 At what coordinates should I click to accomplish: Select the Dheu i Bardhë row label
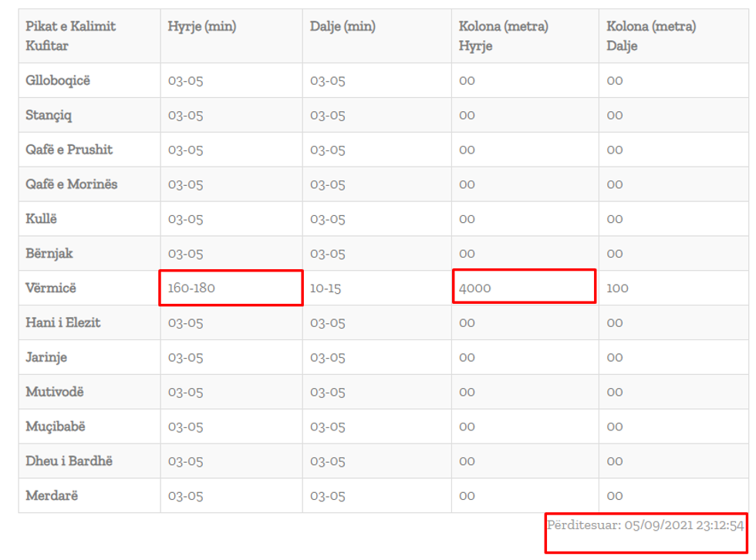tap(69, 460)
